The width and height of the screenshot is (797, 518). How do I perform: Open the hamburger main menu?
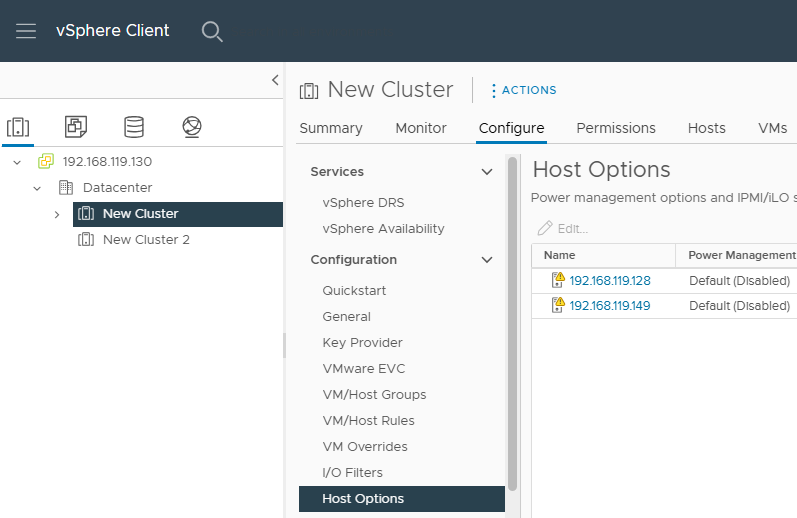pyautogui.click(x=26, y=31)
